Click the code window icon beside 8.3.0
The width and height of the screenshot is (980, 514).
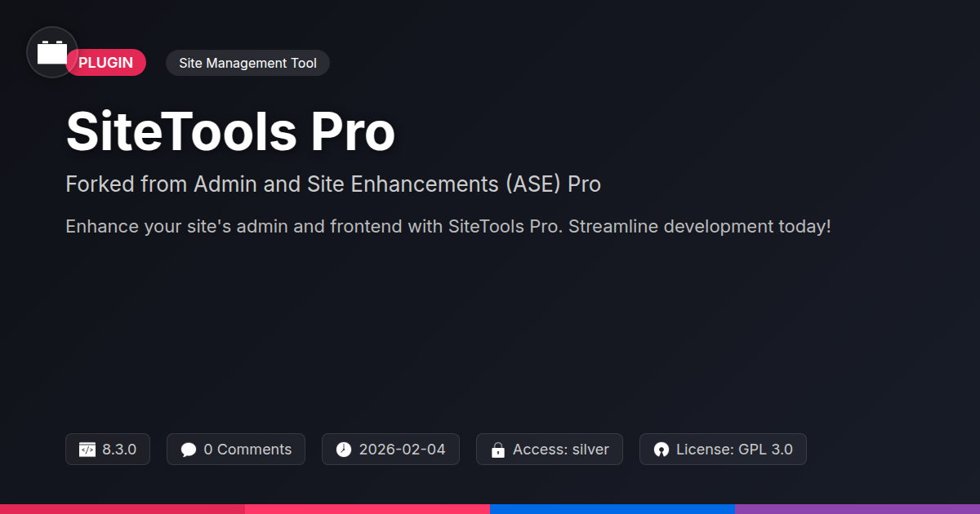pyautogui.click(x=87, y=450)
